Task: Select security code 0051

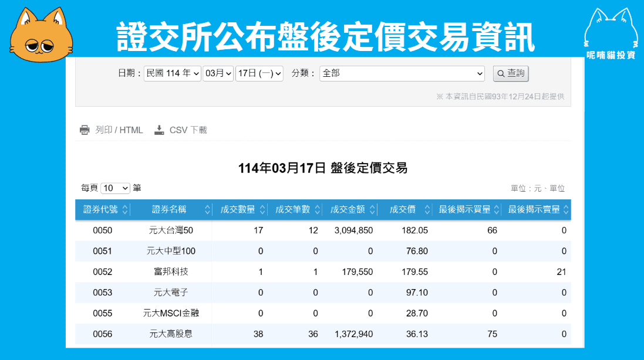Action: coord(103,251)
